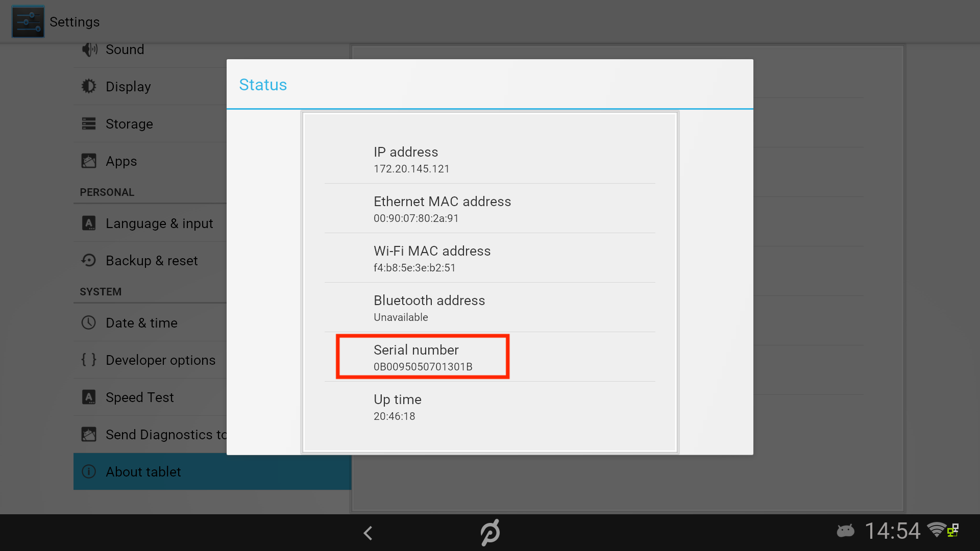
Task: Scroll down in the Status dialog
Action: 490,283
